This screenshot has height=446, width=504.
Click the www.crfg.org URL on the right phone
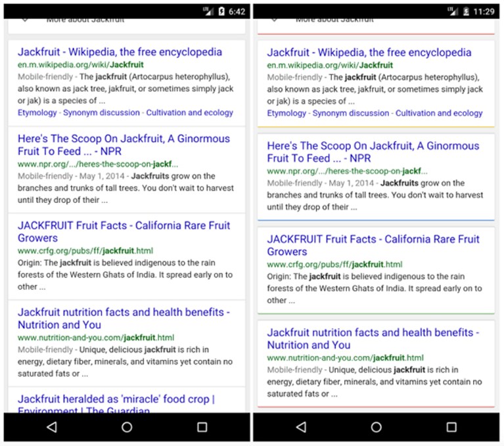click(334, 265)
